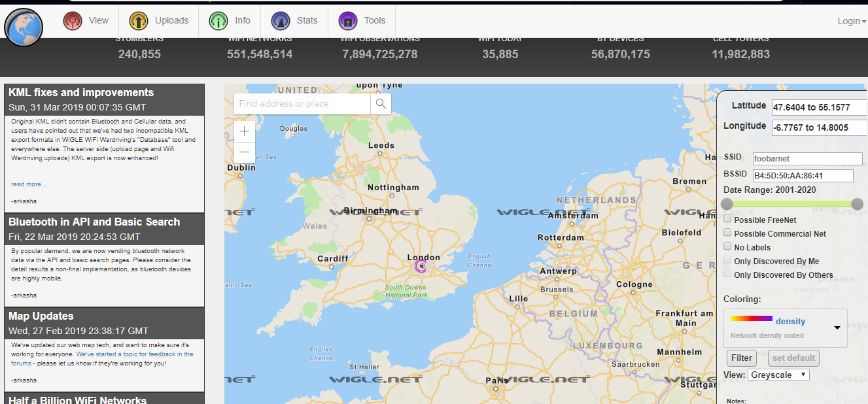Click the KML fixes and improvements headline

point(81,93)
